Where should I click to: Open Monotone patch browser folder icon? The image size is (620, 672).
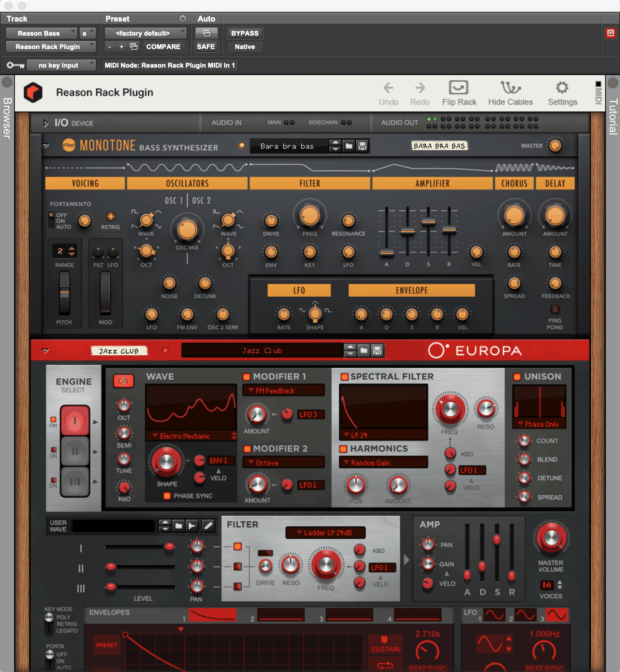(349, 146)
